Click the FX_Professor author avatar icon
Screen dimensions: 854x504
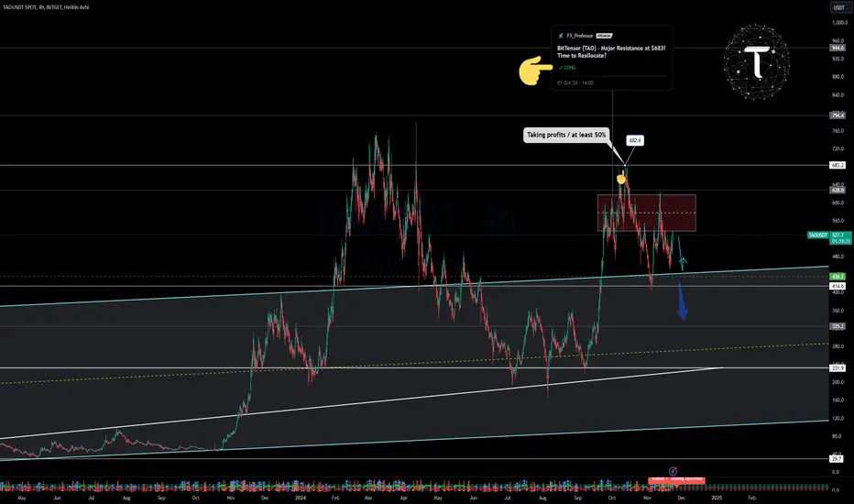561,36
